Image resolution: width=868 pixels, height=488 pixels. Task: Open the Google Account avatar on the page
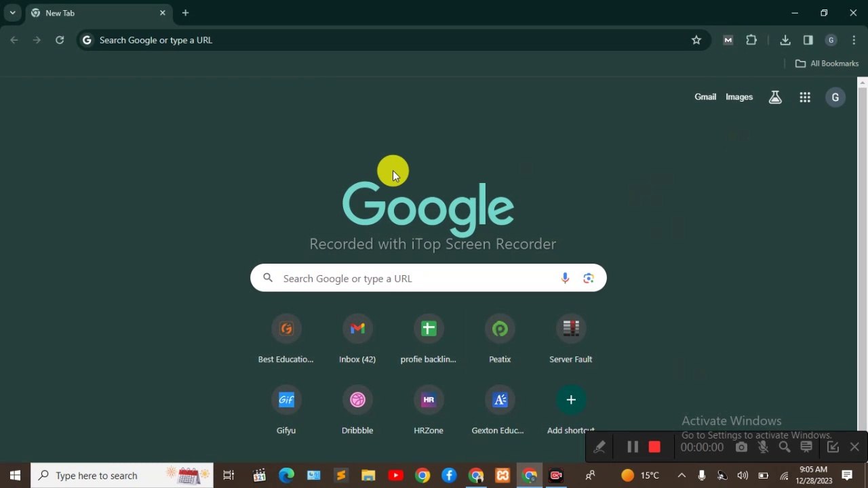(835, 98)
